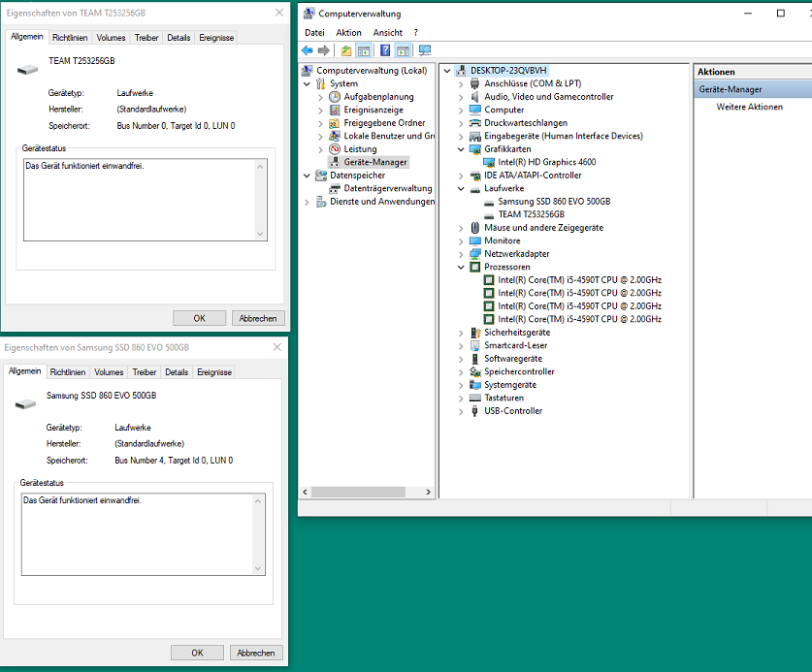The height and width of the screenshot is (672, 812).
Task: Open the Aktion menu
Action: point(348,32)
